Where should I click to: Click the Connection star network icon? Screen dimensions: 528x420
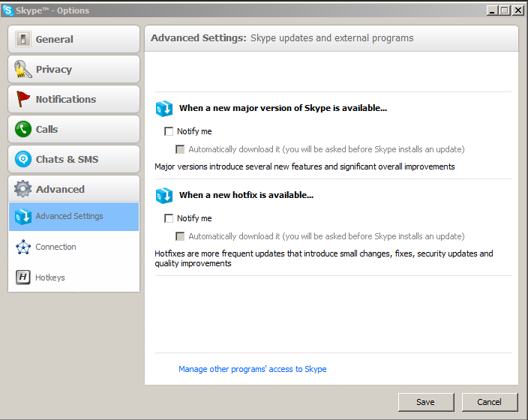[x=23, y=247]
